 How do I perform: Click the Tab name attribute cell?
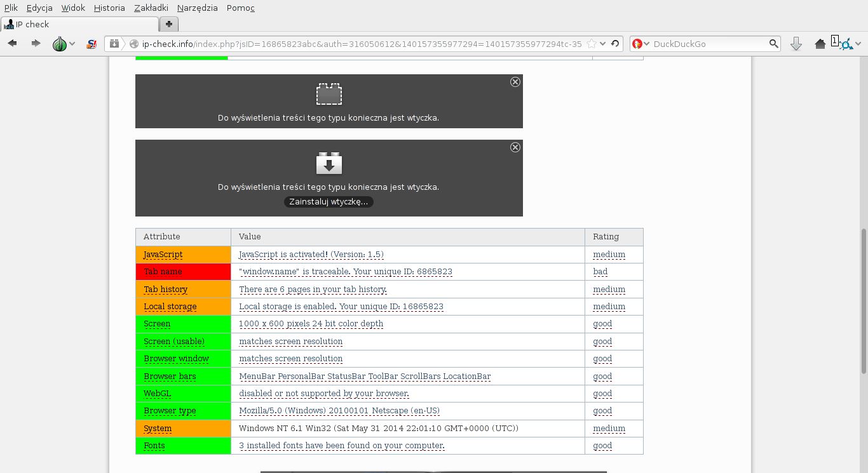[183, 272]
